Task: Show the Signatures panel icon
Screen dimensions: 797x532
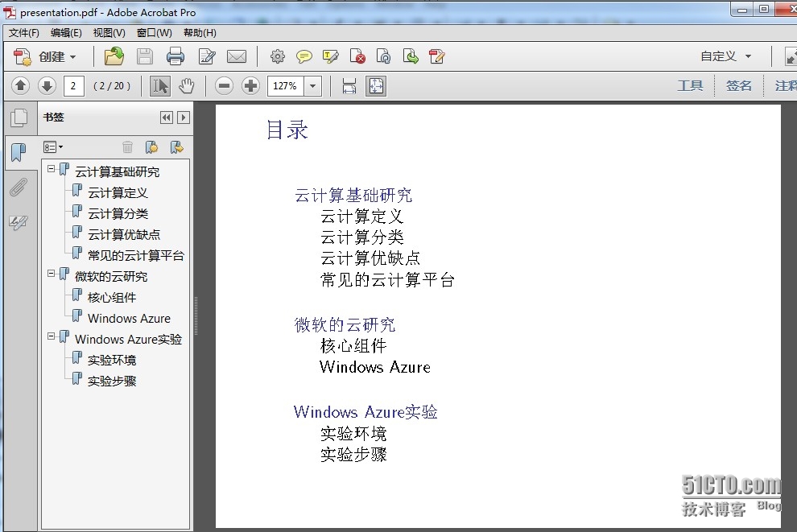Action: point(19,222)
